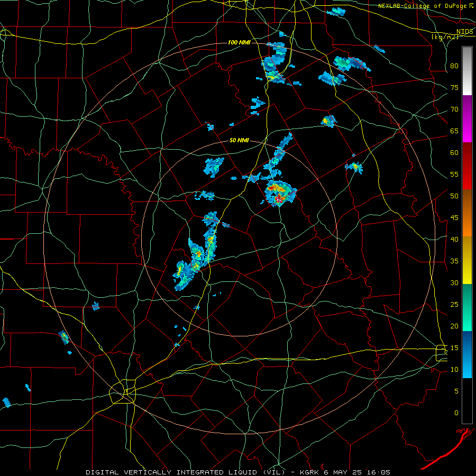Pick the magenta segment of the VIL color bar
Screen dimensions: 476x476
467,118
